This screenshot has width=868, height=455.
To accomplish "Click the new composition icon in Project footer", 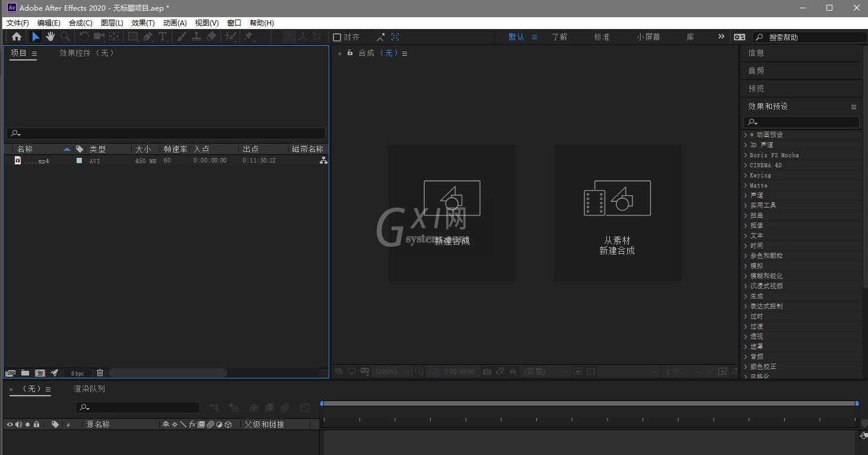I will tap(40, 373).
